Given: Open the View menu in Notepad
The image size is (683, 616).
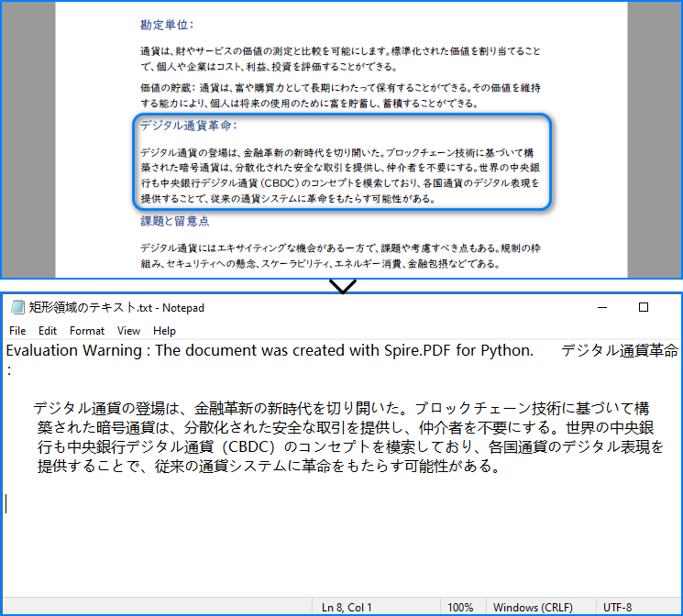Looking at the screenshot, I should (x=128, y=331).
